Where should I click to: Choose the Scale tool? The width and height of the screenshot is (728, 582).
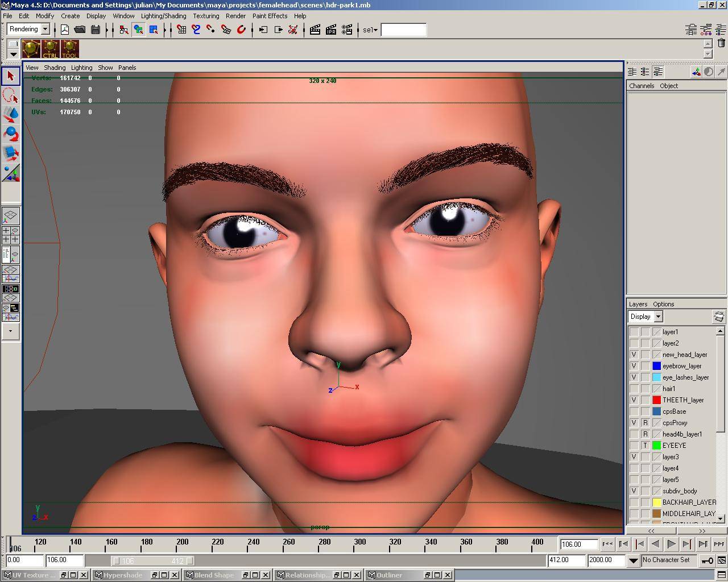10,153
